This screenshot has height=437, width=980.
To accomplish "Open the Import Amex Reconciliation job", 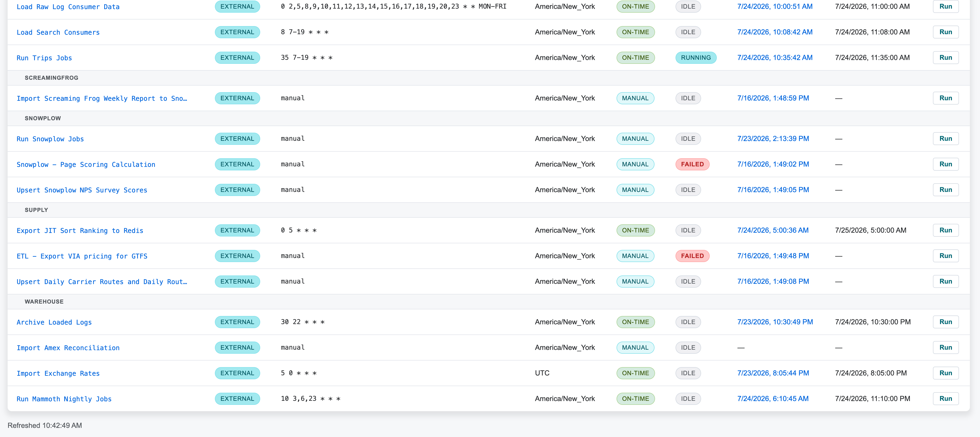I will click(68, 348).
